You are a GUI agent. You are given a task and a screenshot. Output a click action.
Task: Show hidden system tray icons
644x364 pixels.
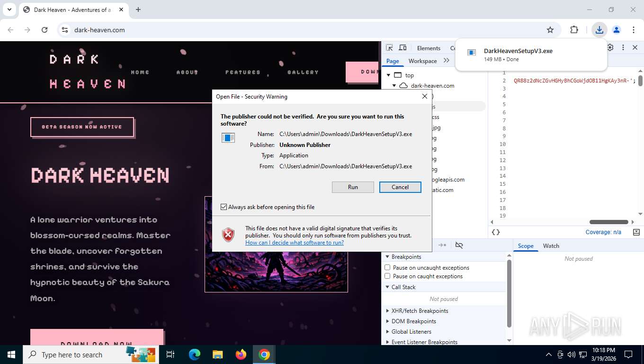tap(549, 355)
